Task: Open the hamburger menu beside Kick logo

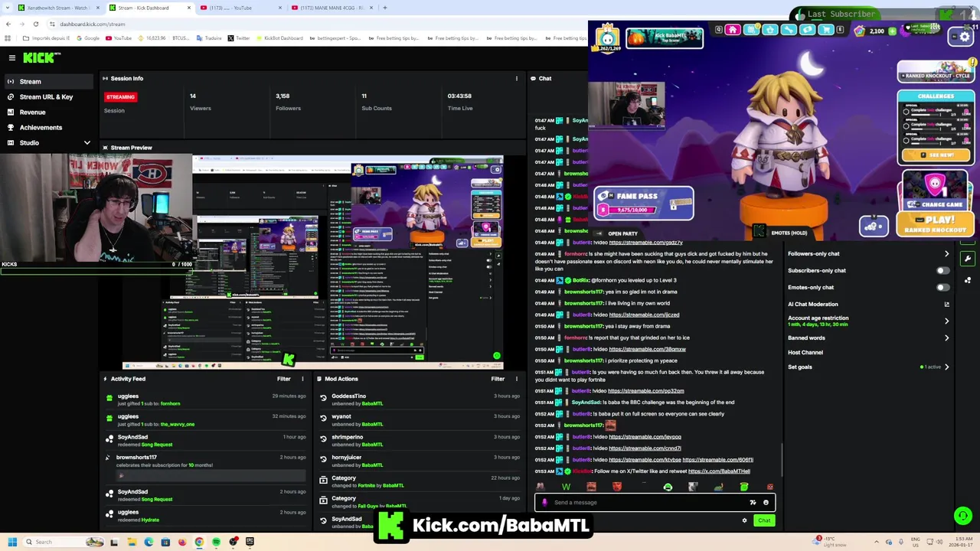Action: [12, 57]
